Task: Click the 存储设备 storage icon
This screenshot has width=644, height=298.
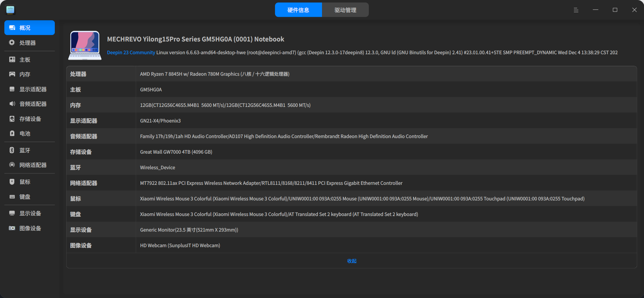Action: pyautogui.click(x=12, y=119)
